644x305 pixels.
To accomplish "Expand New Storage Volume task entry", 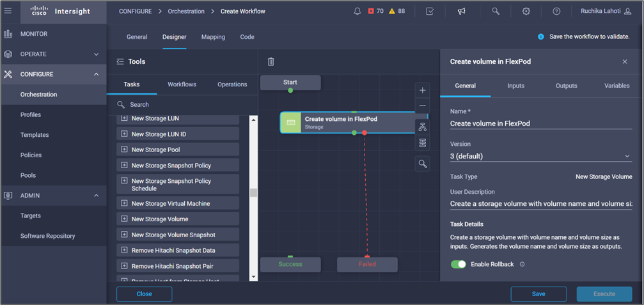I will (x=125, y=219).
